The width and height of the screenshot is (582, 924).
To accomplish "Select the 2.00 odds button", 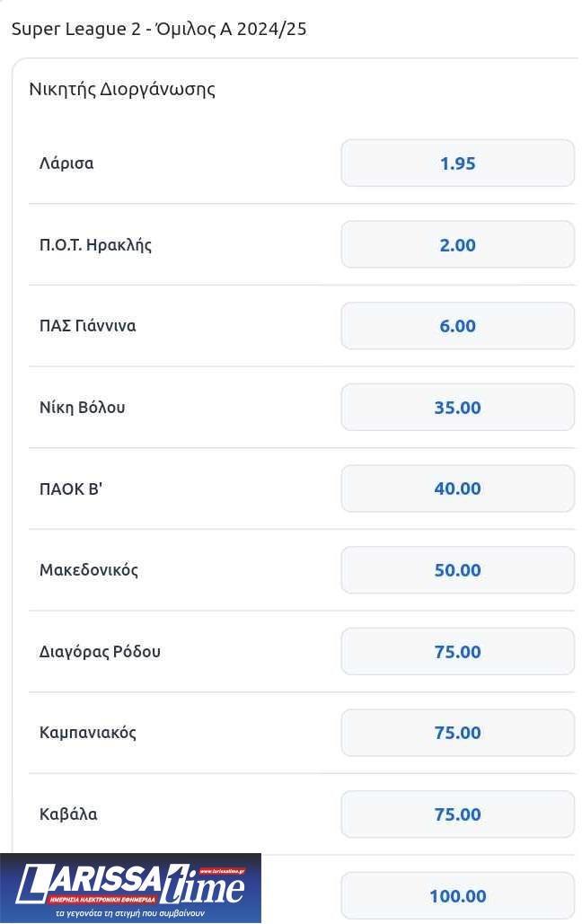I will click(457, 245).
